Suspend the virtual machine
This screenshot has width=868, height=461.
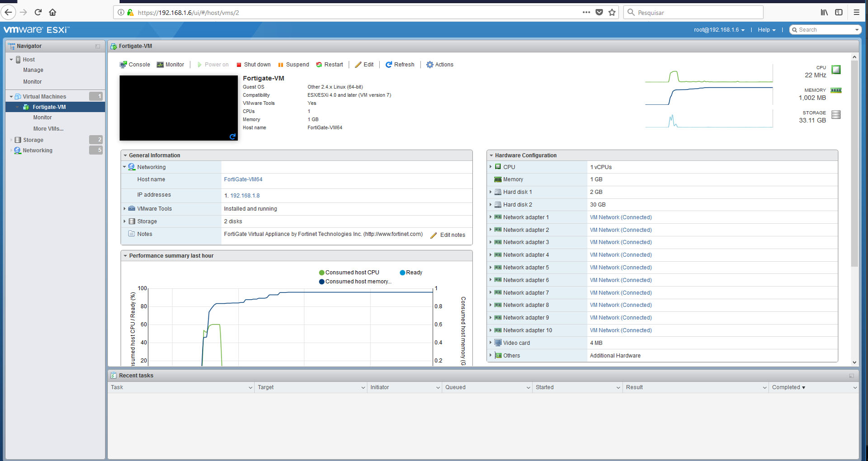[x=293, y=65]
